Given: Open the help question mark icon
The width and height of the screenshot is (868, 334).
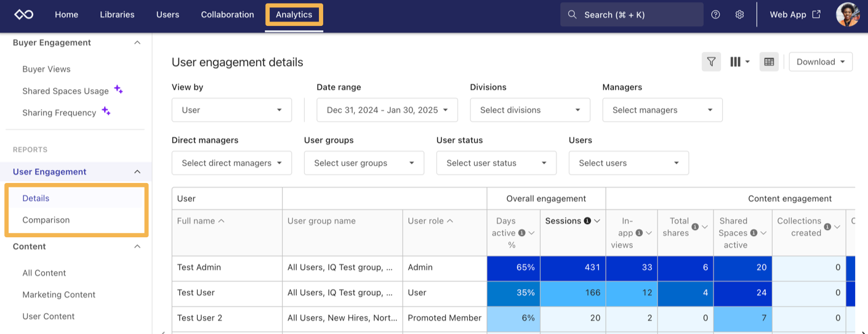Looking at the screenshot, I should click(x=715, y=14).
